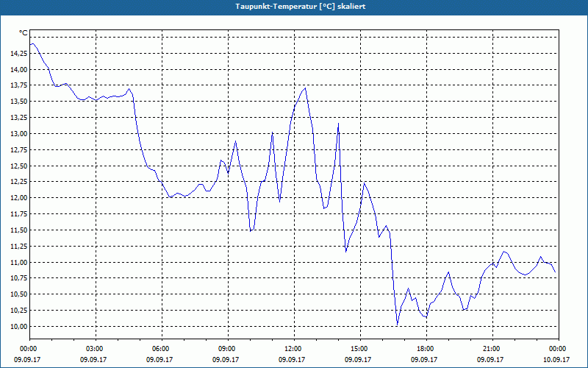Click the 13,50 y-axis label
Screen dimensions: 588x368
[19, 102]
